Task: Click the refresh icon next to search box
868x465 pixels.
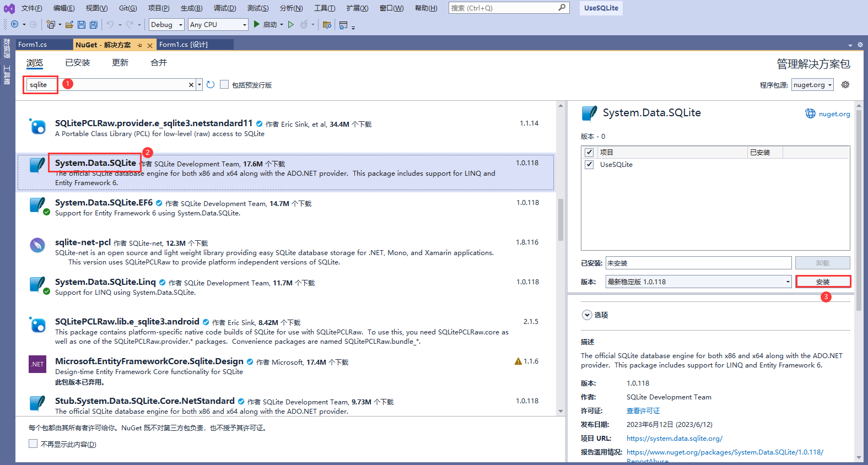Action: pyautogui.click(x=211, y=84)
